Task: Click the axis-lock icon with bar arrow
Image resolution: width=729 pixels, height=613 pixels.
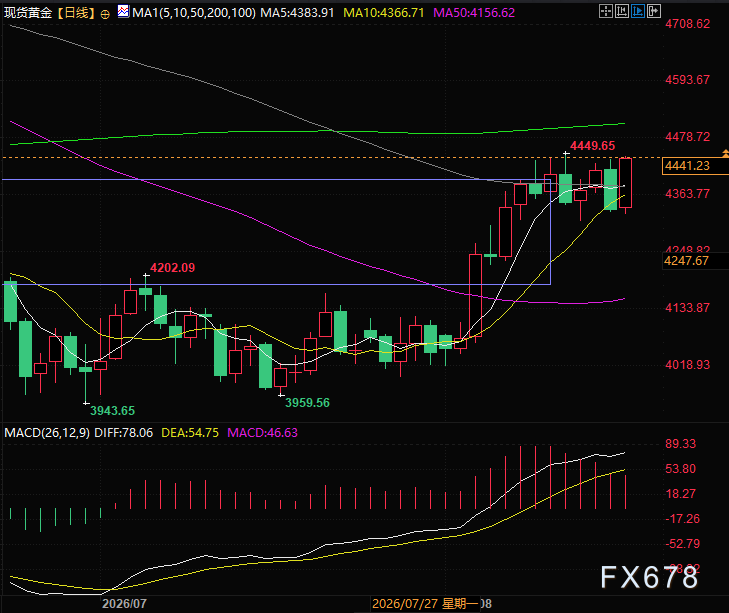Action: [622, 11]
